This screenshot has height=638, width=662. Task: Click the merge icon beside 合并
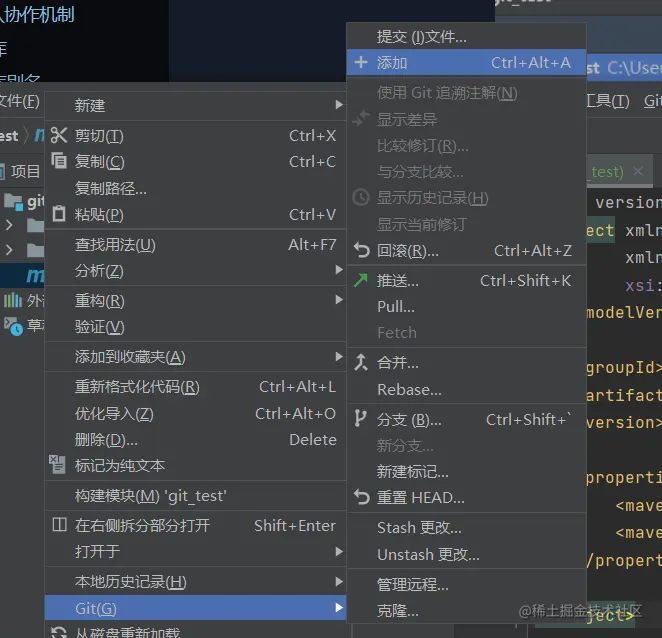[361, 362]
